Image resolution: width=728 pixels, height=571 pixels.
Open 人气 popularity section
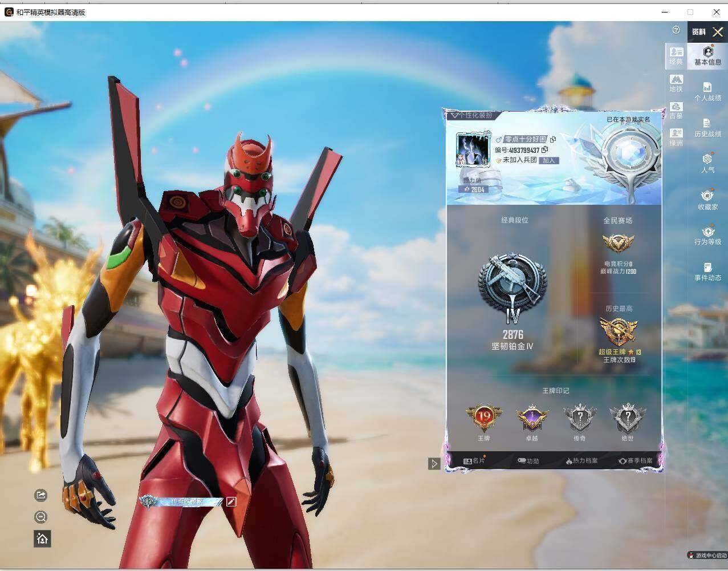click(x=707, y=164)
